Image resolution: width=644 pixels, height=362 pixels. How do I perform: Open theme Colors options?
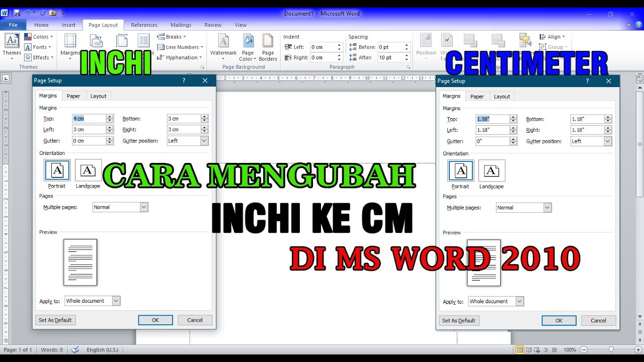click(x=39, y=37)
